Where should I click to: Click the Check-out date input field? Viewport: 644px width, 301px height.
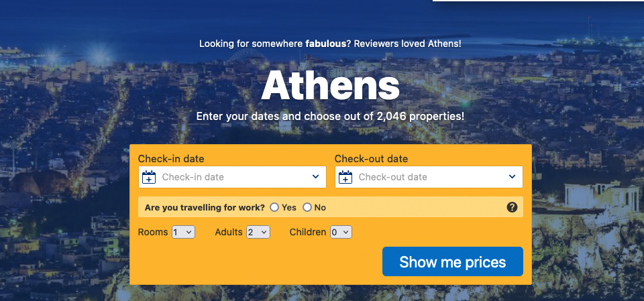tap(429, 177)
